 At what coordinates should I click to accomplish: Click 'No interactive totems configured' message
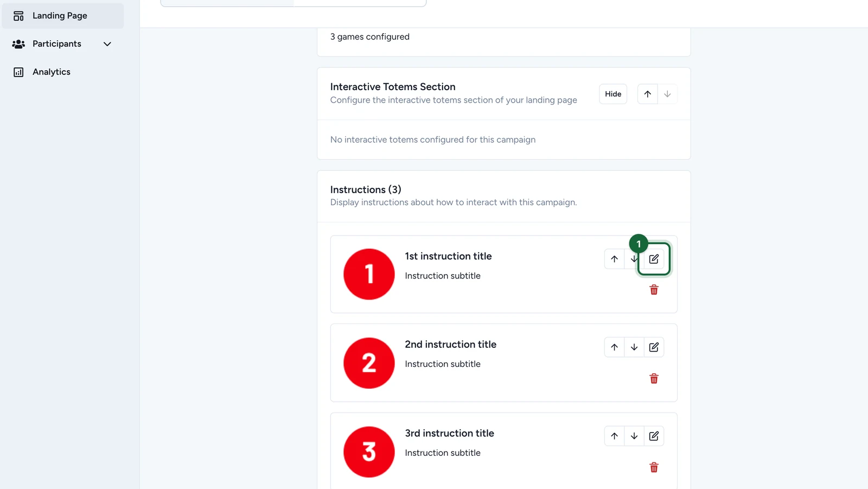(x=433, y=139)
